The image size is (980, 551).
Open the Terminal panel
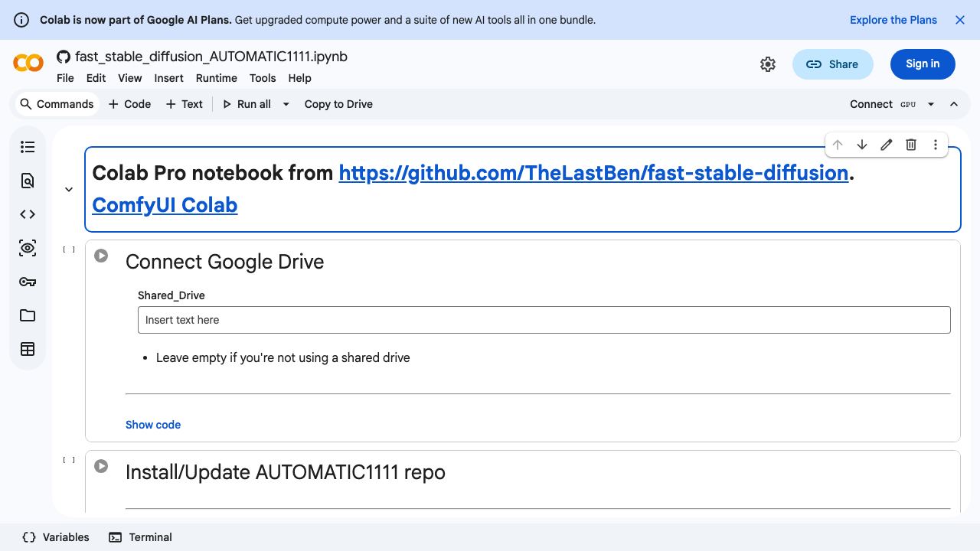140,537
